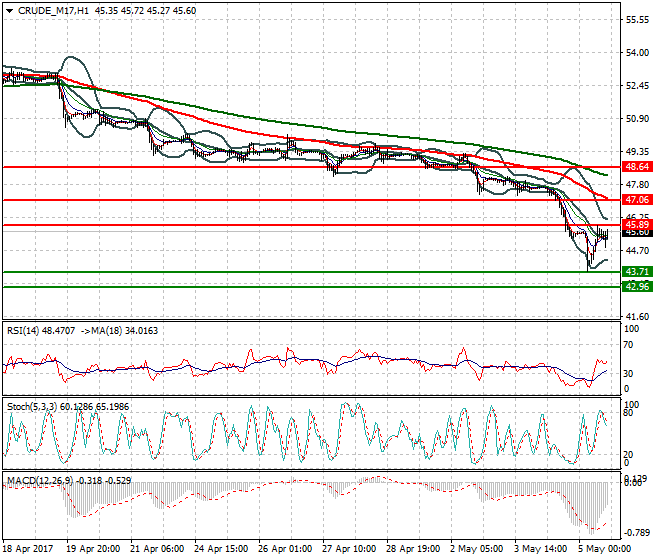Select the RSI(14) 48.4707 indicator label
The image size is (660, 560).
click(41, 331)
